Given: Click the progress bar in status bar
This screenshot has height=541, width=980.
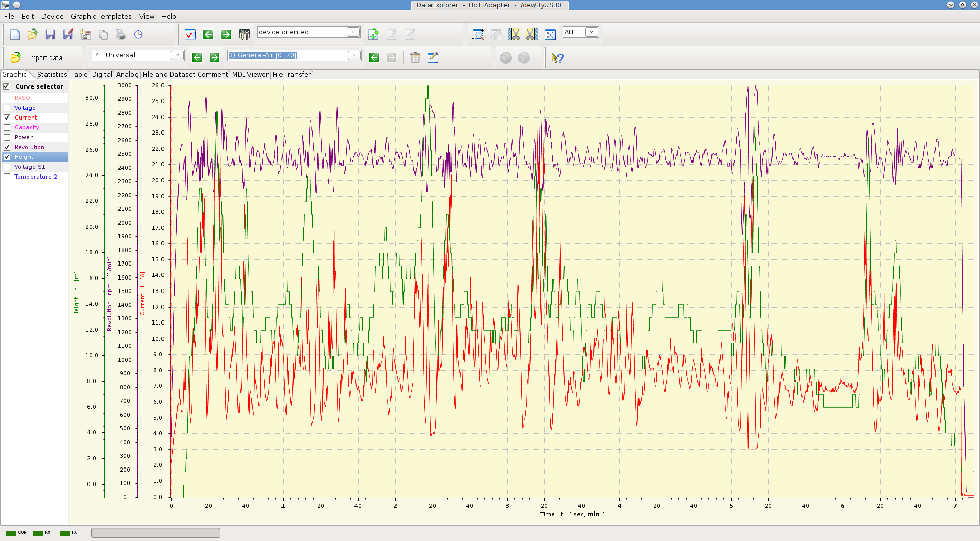Looking at the screenshot, I should [x=155, y=533].
